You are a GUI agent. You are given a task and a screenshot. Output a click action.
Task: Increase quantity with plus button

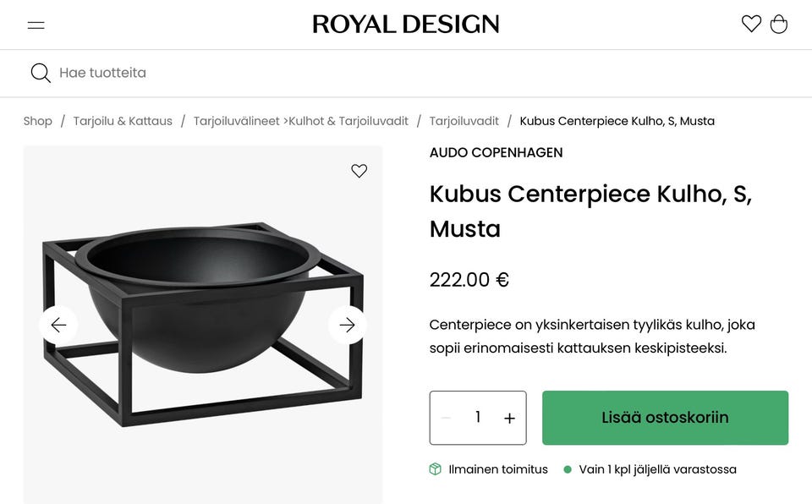click(x=509, y=417)
